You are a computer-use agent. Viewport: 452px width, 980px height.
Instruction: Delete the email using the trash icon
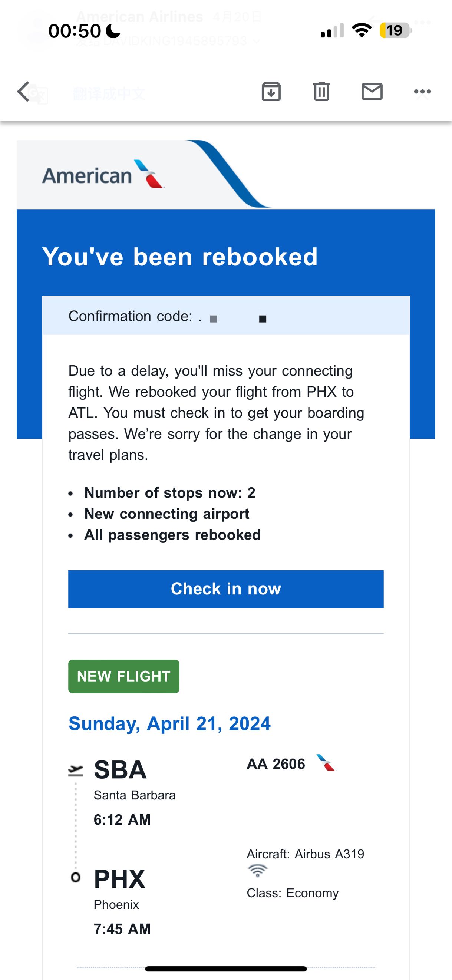point(321,92)
